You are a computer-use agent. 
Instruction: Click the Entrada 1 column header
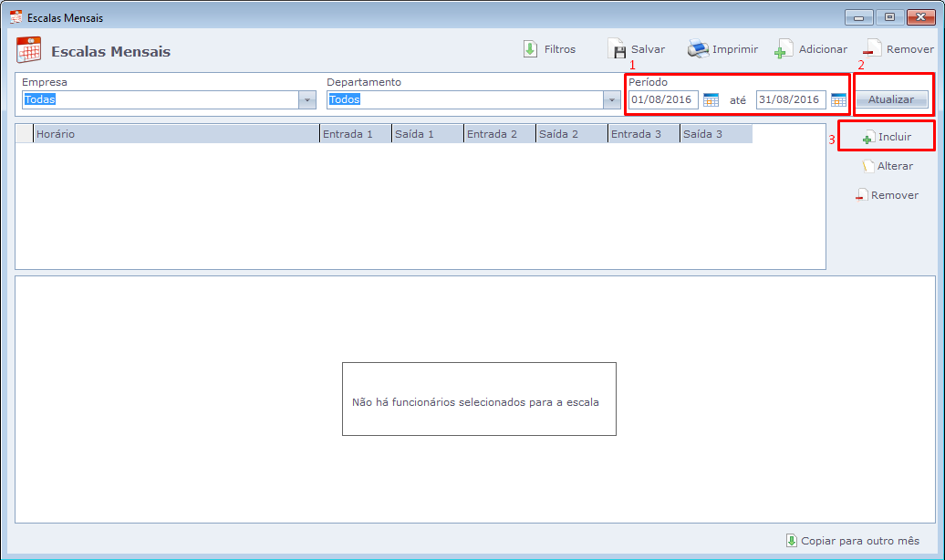(355, 134)
